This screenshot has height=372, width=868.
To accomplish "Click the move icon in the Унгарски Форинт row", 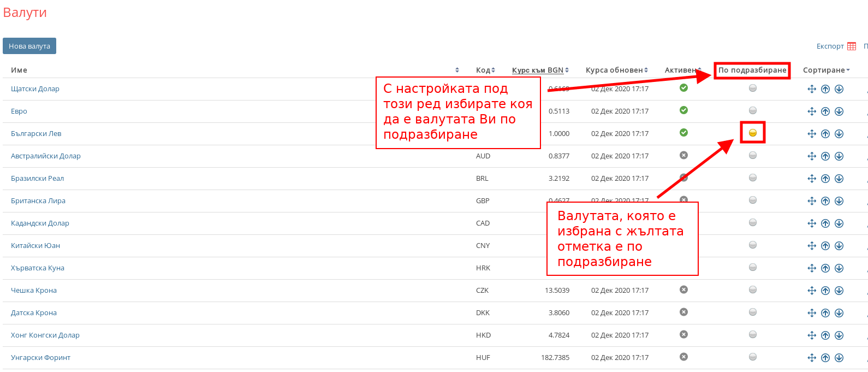I will tap(812, 358).
